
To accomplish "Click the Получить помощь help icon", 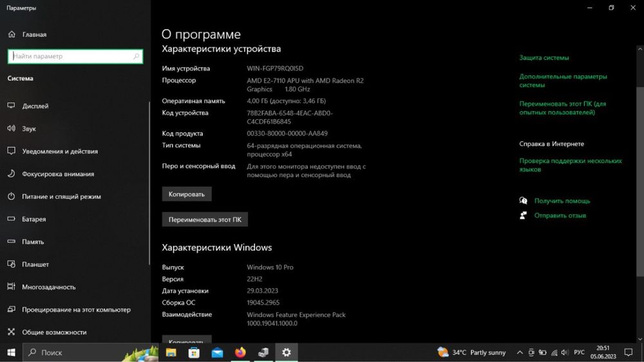I will click(x=523, y=200).
